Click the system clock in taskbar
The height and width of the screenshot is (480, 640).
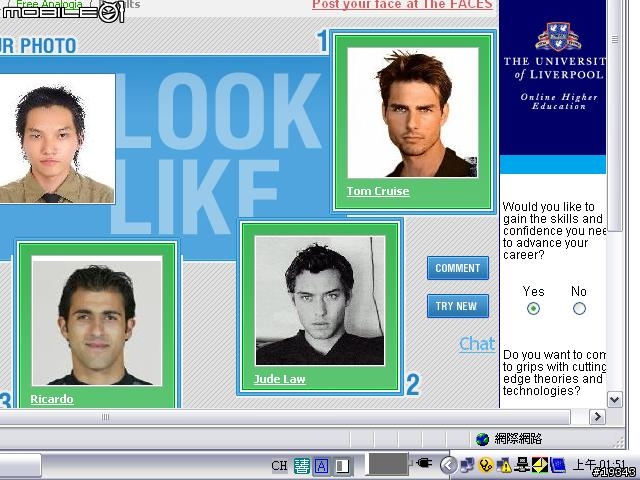click(x=599, y=465)
